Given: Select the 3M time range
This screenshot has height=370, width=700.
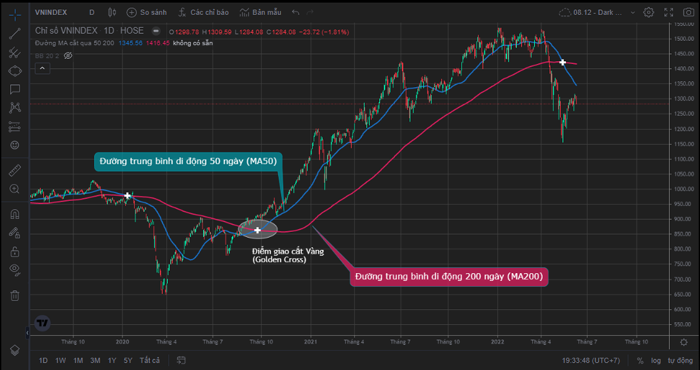Looking at the screenshot, I should pyautogui.click(x=95, y=360).
